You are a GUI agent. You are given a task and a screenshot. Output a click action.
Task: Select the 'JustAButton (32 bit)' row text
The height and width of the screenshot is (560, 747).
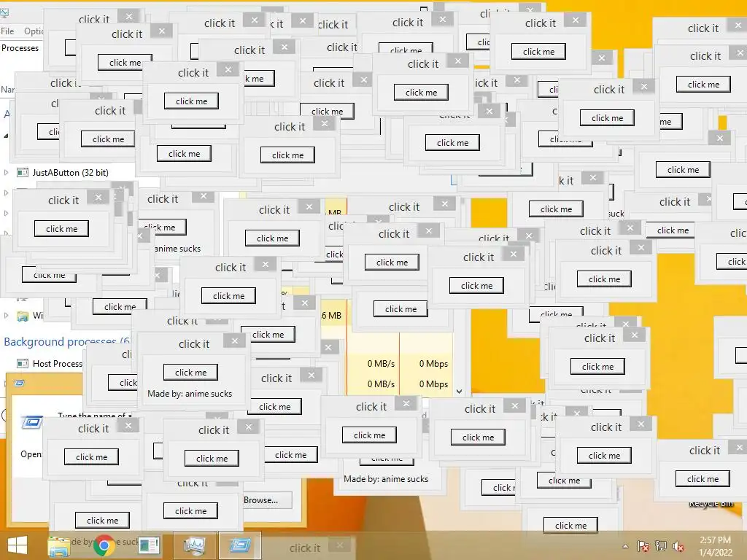pos(71,172)
